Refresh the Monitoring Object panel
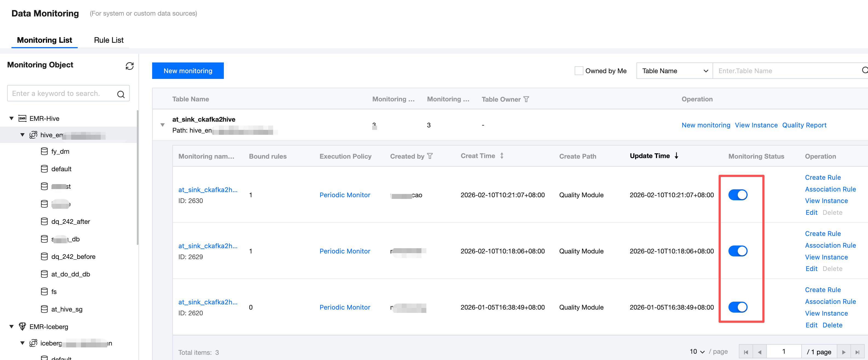Screen dimensions: 868x360 point(129,66)
